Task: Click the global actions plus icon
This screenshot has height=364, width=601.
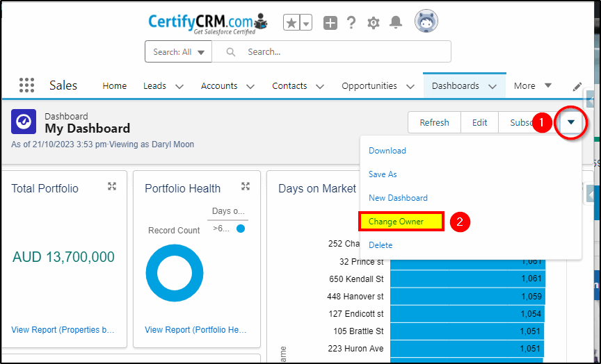Action: tap(330, 23)
